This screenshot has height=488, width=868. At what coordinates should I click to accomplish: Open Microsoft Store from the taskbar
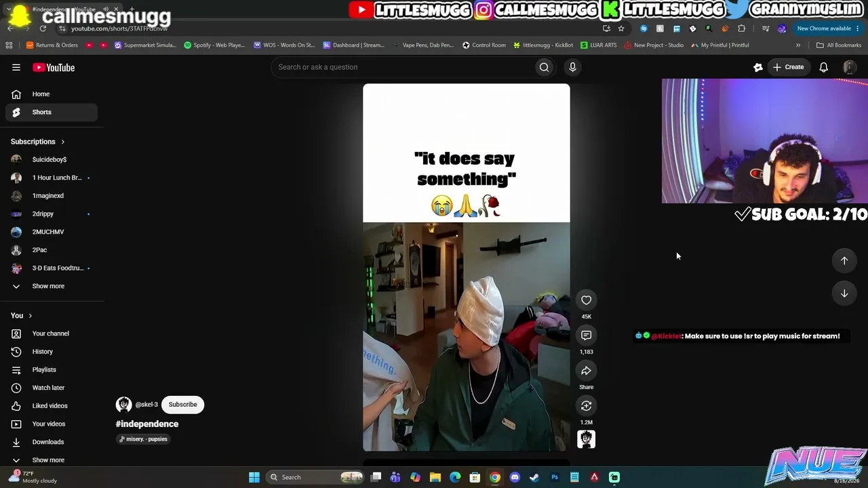click(475, 477)
